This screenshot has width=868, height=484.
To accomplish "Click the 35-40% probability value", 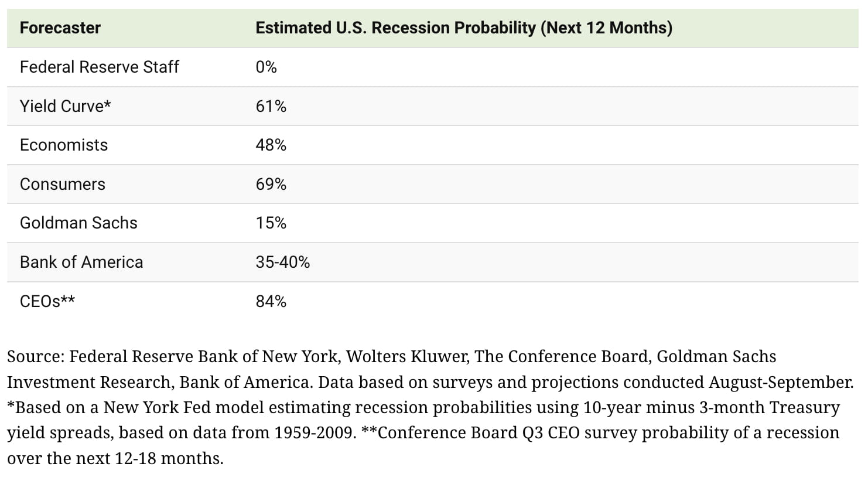I will click(282, 262).
